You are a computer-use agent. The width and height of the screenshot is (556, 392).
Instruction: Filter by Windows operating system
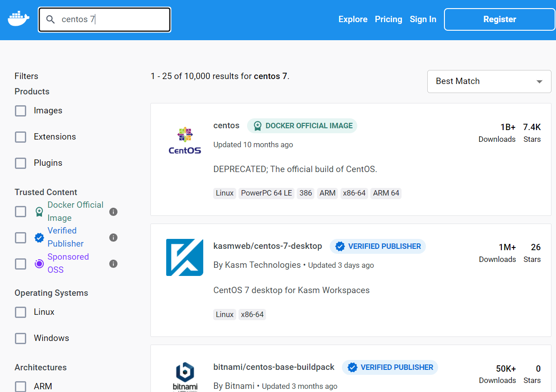point(21,338)
